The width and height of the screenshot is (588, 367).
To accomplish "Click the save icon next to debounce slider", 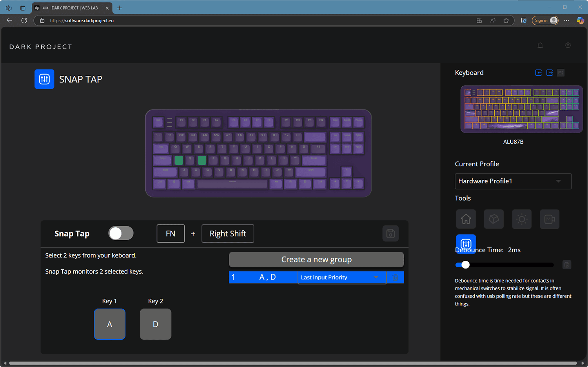I will 566,265.
